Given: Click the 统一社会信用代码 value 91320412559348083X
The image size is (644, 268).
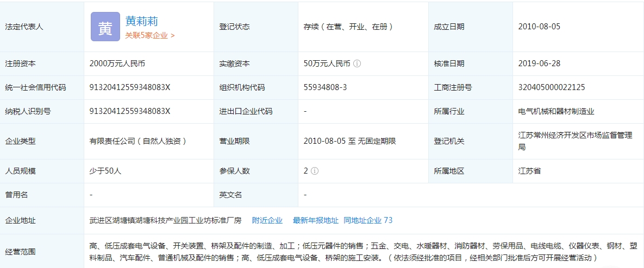Looking at the screenshot, I should click(130, 87).
